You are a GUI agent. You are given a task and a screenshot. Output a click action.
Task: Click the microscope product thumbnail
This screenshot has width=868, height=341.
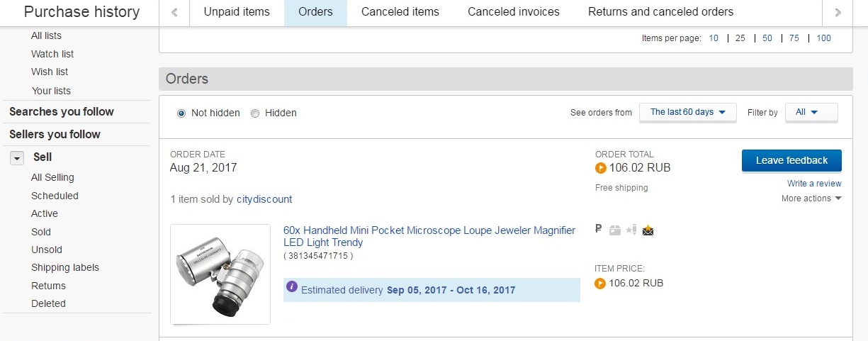pos(220,274)
